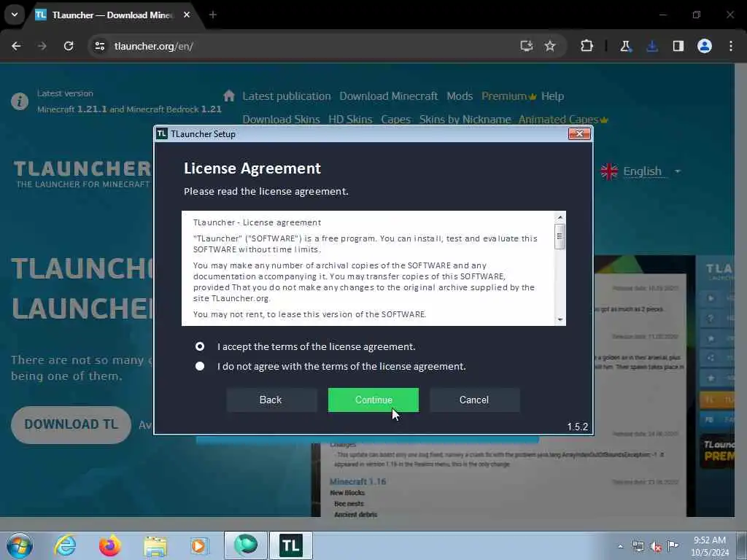Open a new browser tab

pos(212,15)
